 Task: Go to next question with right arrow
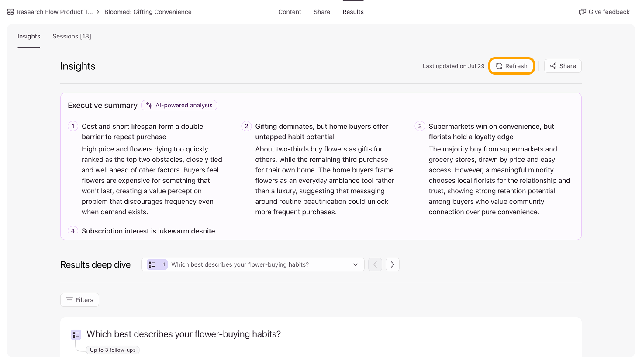[393, 264]
